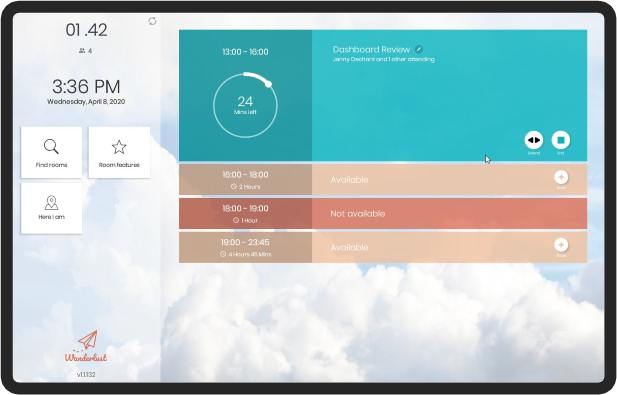Click the room capacity people icon
This screenshot has width=617, height=395.
[82, 50]
